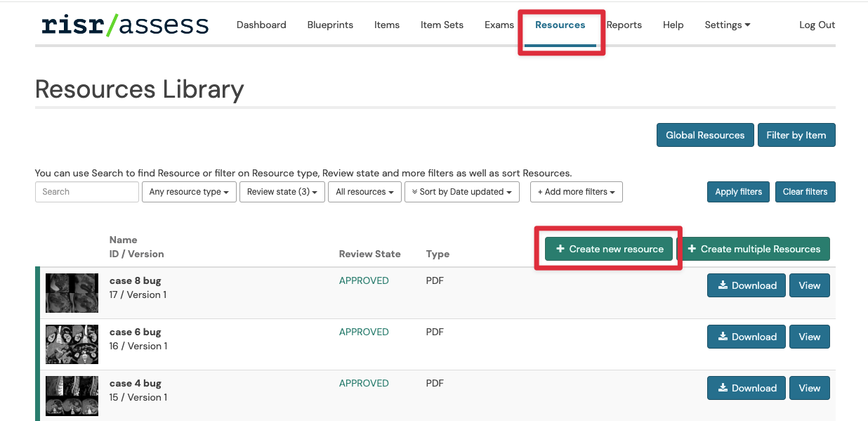Screen dimensions: 868x421
Task: Click the plus icon on Create multiple Resources
Action: click(x=693, y=249)
